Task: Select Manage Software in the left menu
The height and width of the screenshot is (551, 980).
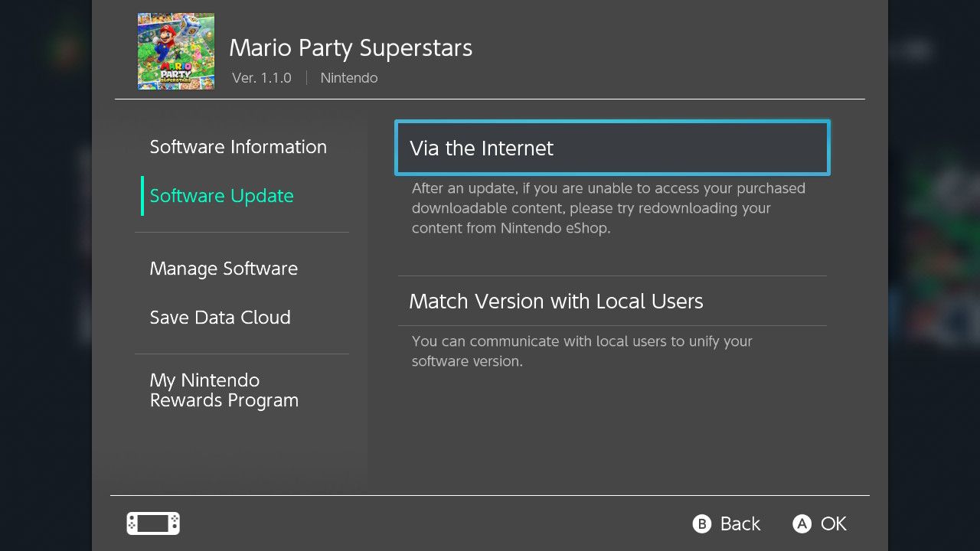Action: [x=224, y=269]
